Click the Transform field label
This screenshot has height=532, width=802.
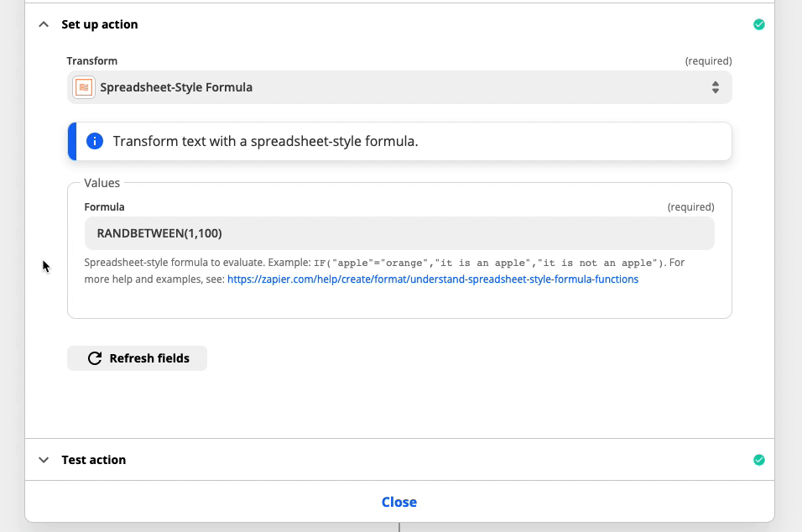pos(92,61)
